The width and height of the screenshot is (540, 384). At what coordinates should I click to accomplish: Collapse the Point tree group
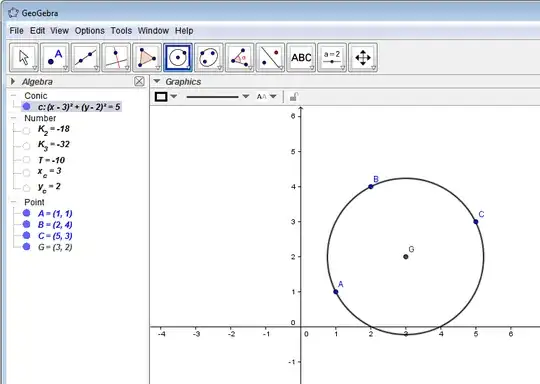[13, 202]
